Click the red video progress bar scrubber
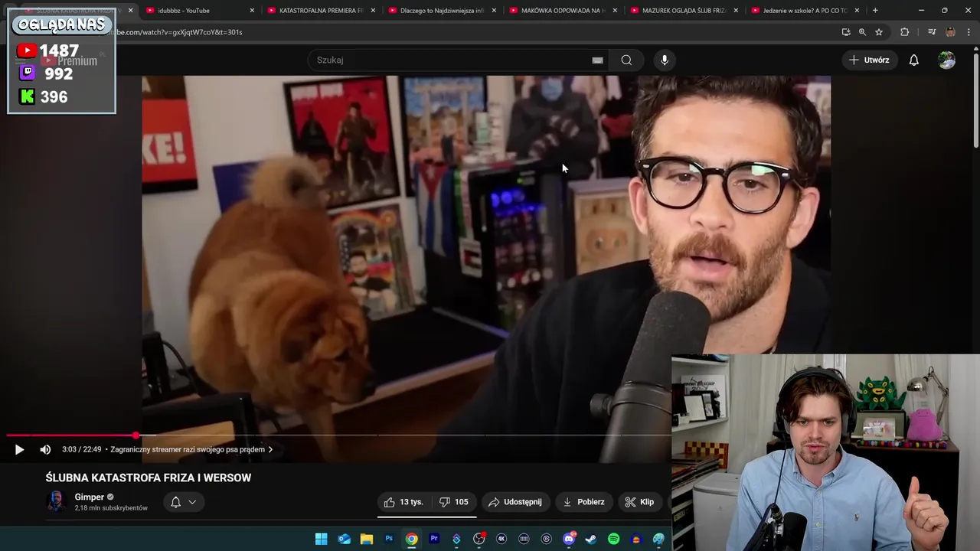 point(136,435)
